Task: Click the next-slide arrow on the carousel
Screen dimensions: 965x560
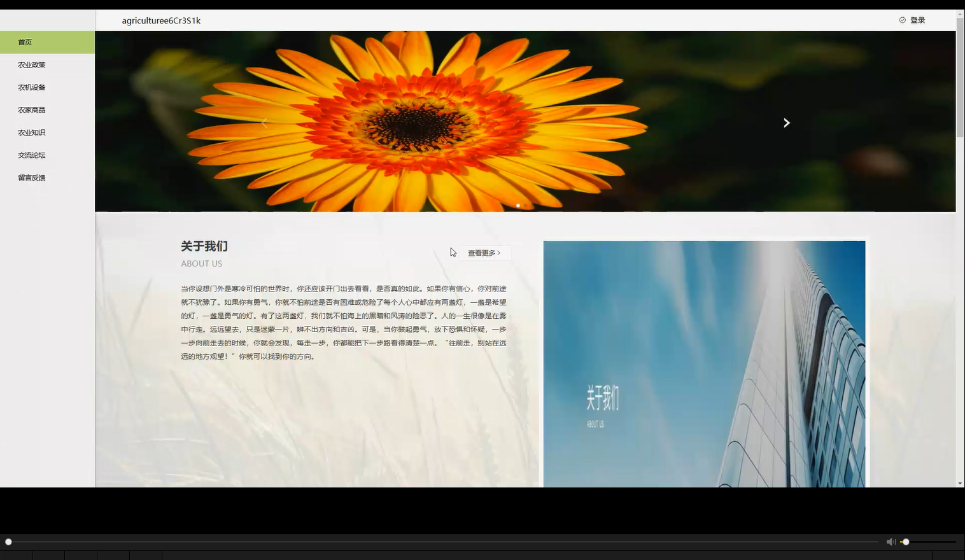Action: coord(787,122)
